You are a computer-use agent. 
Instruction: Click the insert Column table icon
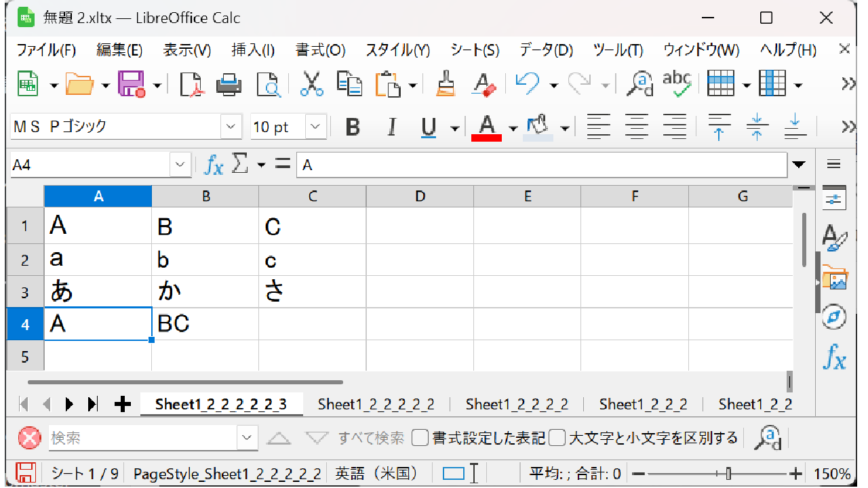772,84
